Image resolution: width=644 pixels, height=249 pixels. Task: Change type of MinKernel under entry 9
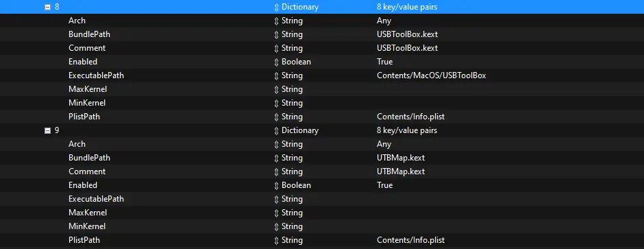(x=276, y=226)
